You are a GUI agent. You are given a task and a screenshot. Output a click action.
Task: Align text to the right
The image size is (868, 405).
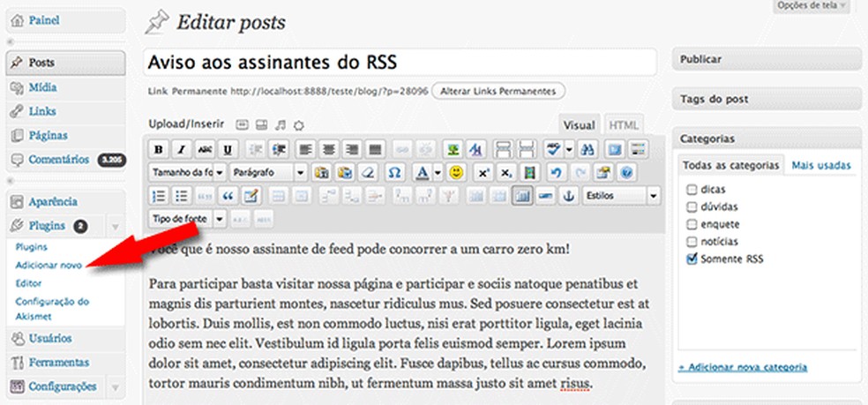(352, 149)
